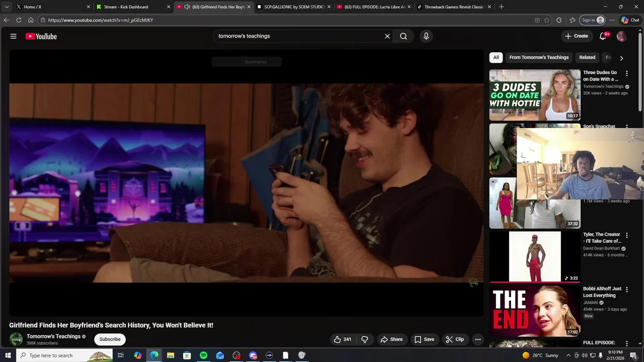644x362 pixels.
Task: Select the Related filter chip
Action: click(587, 57)
